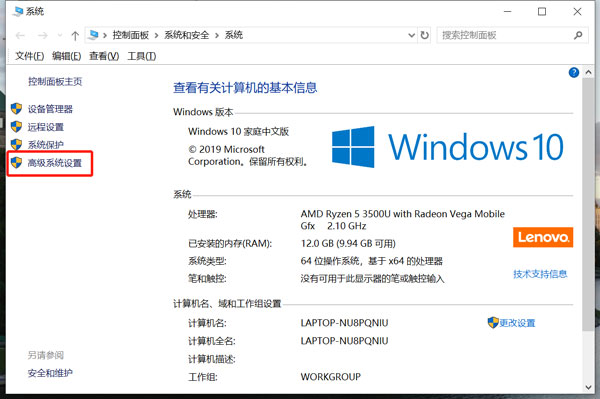Viewport: 600px width, 399px height.
Task: Click the Back navigation arrow
Action: (x=20, y=36)
